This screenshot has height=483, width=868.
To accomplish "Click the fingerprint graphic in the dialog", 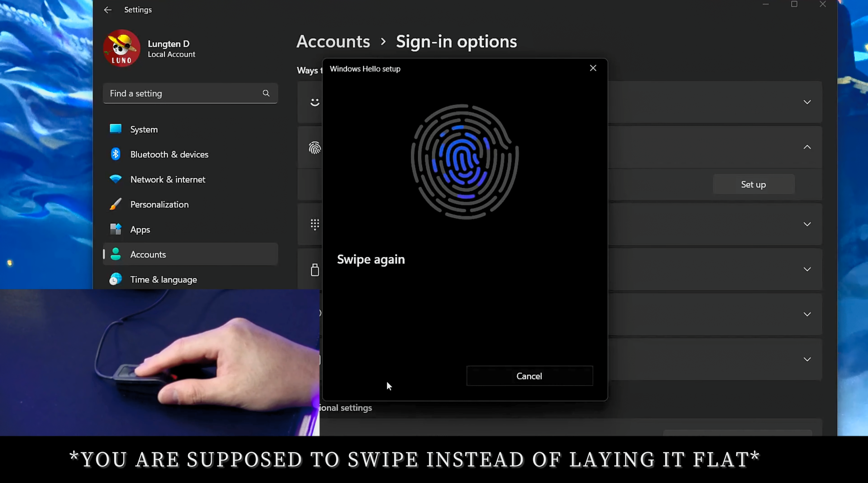I will click(x=465, y=162).
